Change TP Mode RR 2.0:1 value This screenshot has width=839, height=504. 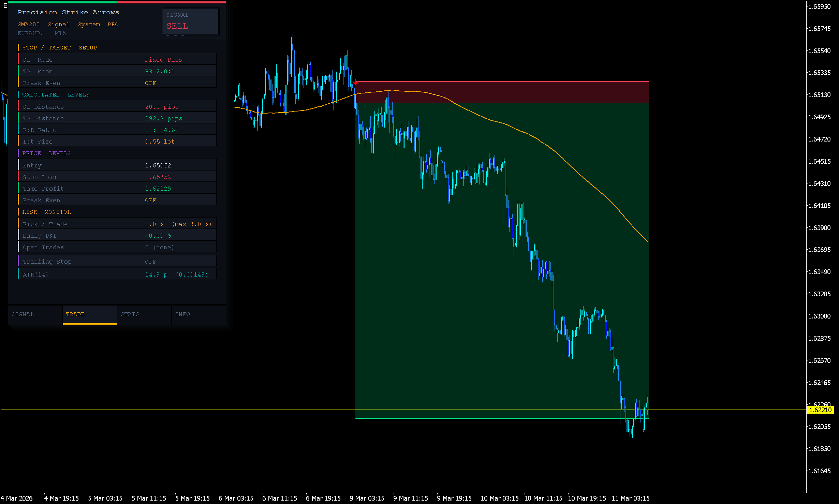[160, 72]
